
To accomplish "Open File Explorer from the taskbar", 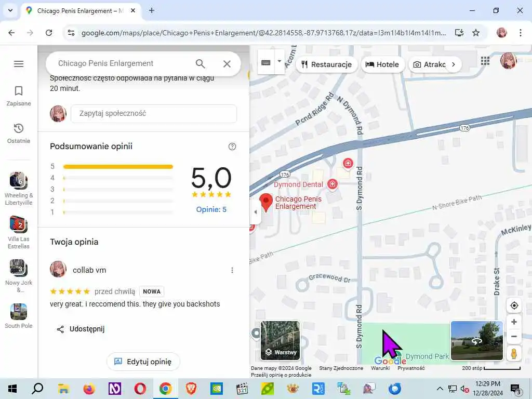I will pyautogui.click(x=63, y=389).
